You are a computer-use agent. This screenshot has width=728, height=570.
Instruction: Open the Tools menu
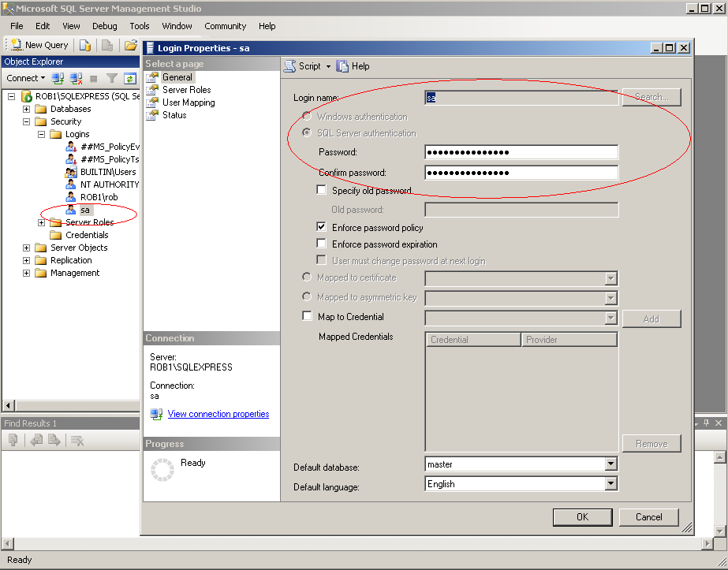[x=140, y=26]
